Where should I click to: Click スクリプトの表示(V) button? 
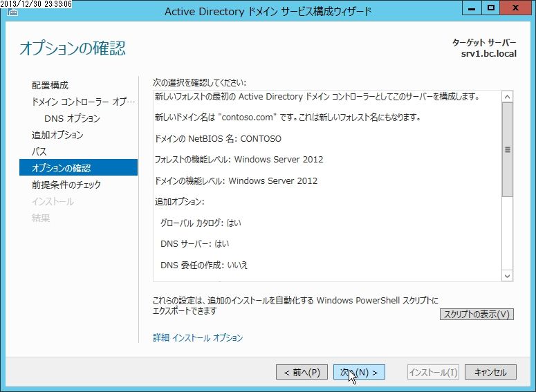(x=477, y=314)
